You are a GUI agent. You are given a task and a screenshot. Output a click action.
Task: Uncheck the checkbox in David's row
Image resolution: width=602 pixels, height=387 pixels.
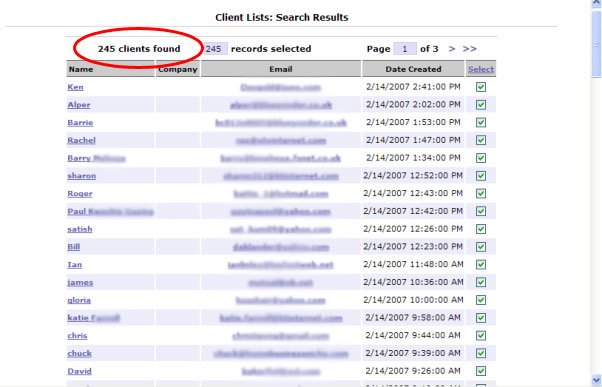[481, 371]
